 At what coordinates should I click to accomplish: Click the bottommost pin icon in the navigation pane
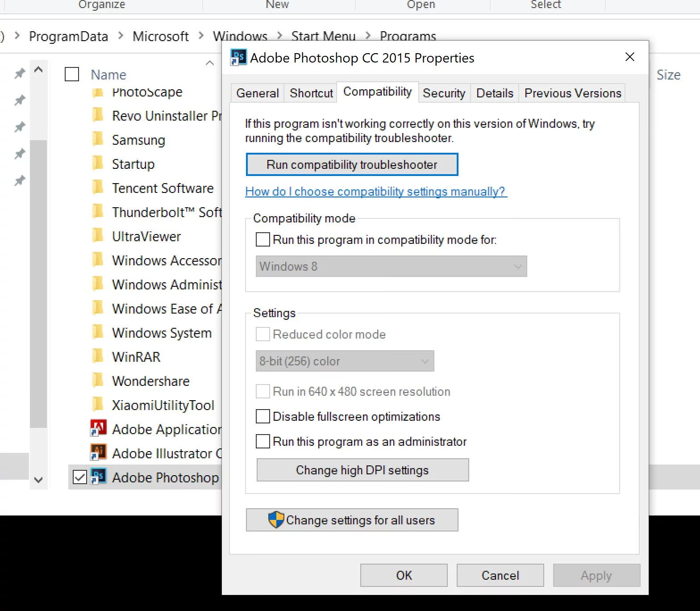(20, 180)
